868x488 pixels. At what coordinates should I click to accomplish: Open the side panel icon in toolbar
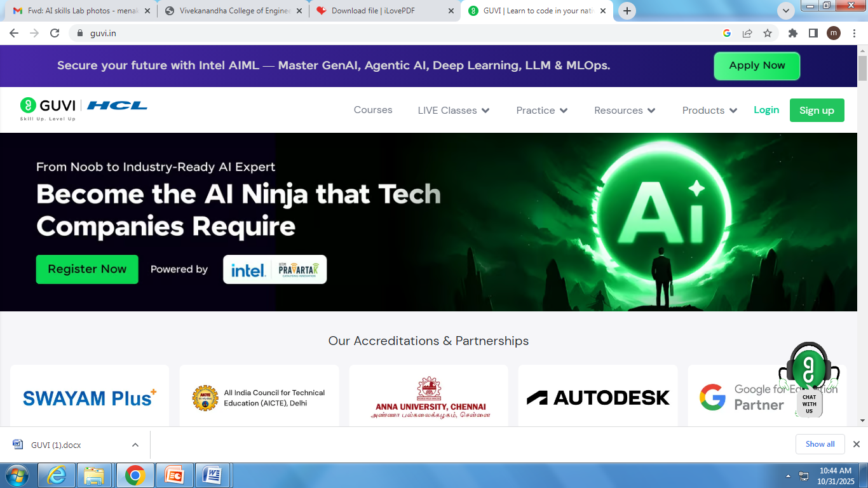point(813,33)
